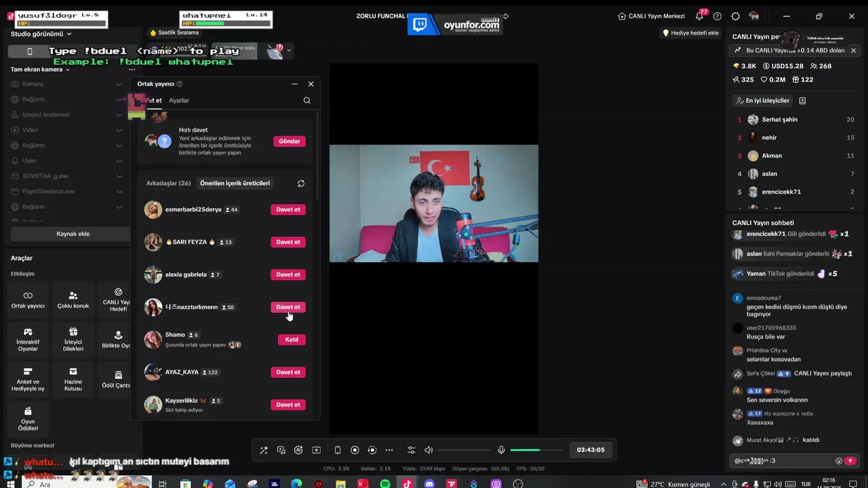Close the Ortak yayıncı panel
The height and width of the screenshot is (488, 868).
(311, 84)
